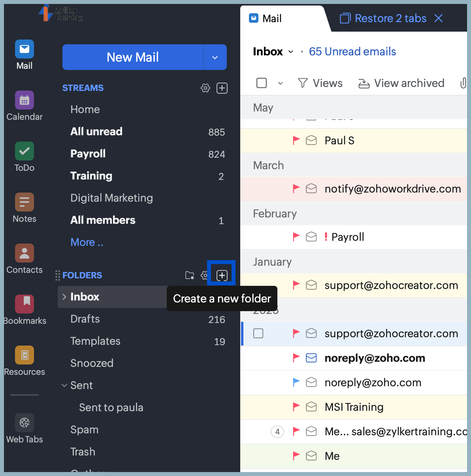
Task: Click the create new folder plus icon
Action: (x=222, y=275)
